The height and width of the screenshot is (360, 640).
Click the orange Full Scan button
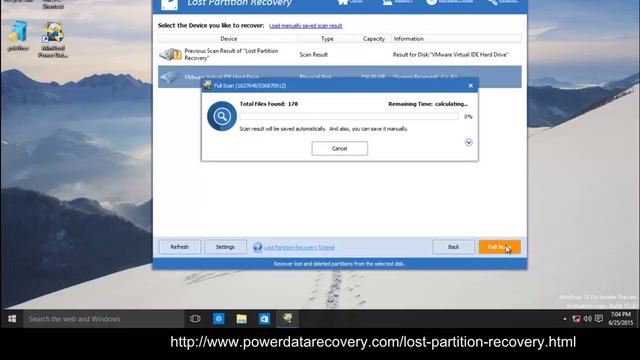[500, 247]
